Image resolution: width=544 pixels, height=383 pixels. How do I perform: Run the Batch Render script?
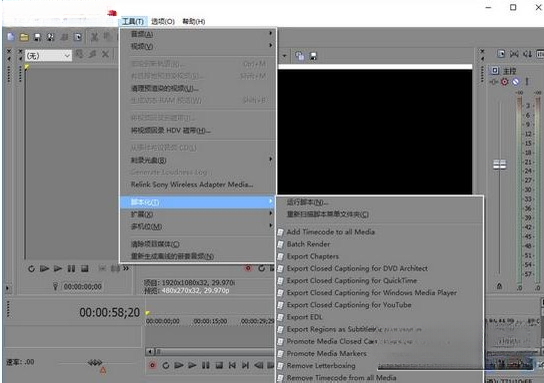(x=380, y=244)
